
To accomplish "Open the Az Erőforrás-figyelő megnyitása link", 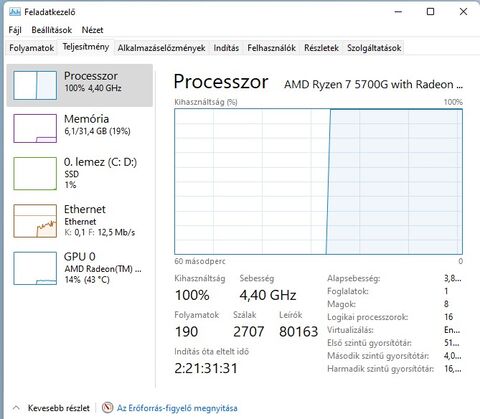I will tap(177, 408).
